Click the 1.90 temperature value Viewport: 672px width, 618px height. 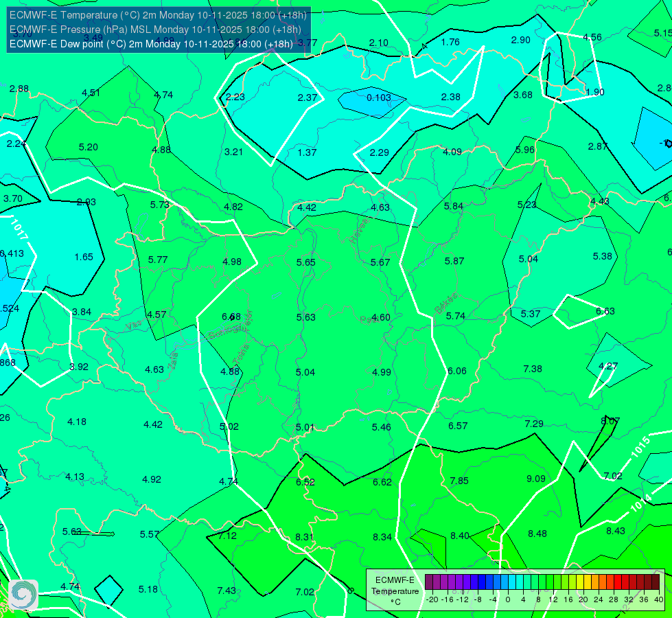595,92
